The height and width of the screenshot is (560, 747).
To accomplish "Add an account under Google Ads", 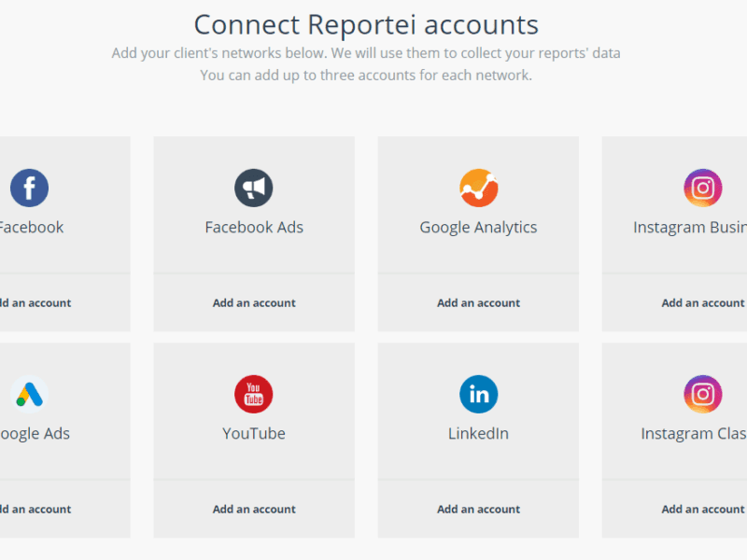I will (35, 509).
